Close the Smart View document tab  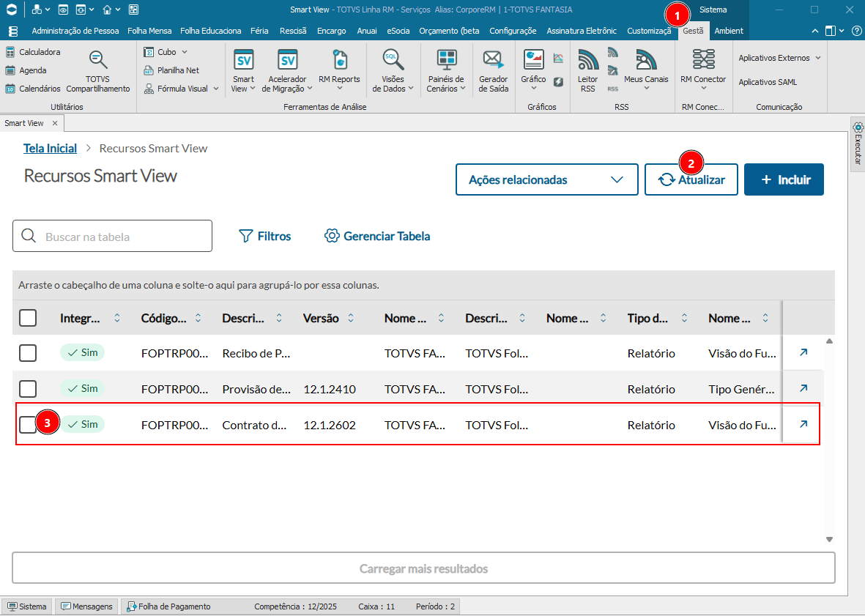(55, 123)
